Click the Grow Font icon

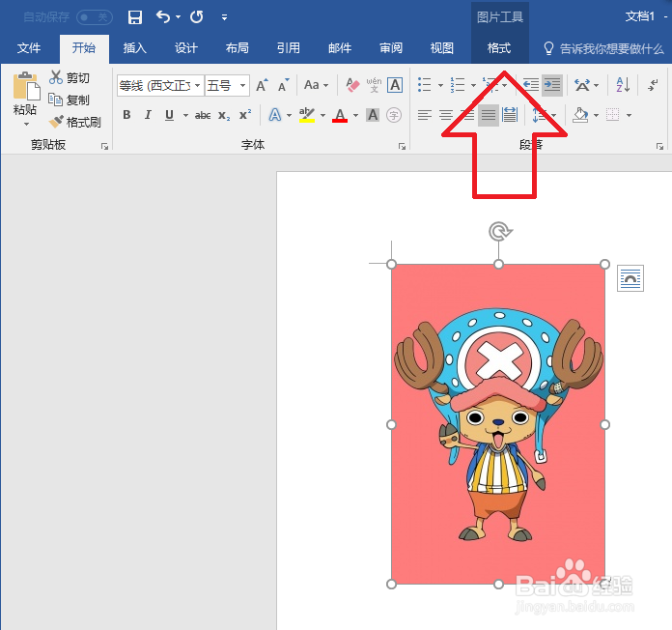(x=262, y=85)
